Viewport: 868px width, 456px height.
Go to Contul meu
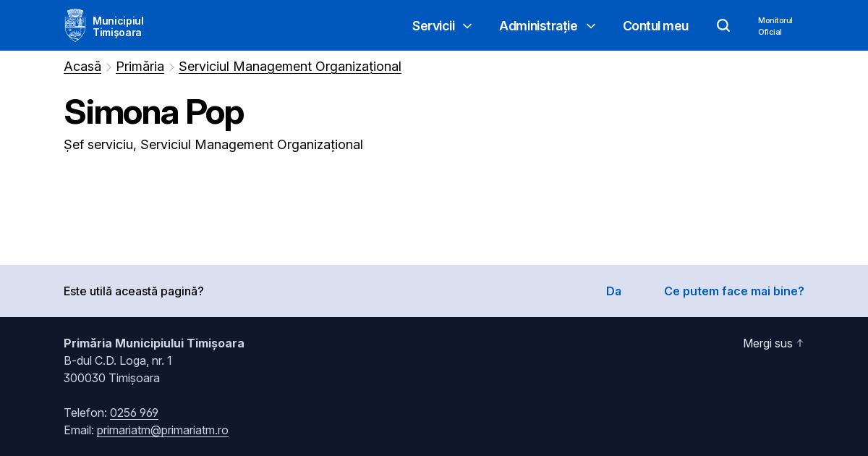655,26
